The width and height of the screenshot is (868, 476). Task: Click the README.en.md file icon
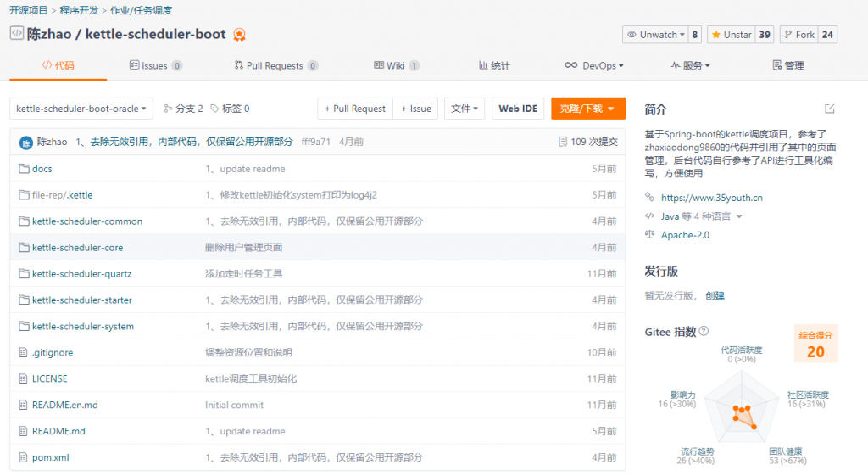[x=23, y=405]
